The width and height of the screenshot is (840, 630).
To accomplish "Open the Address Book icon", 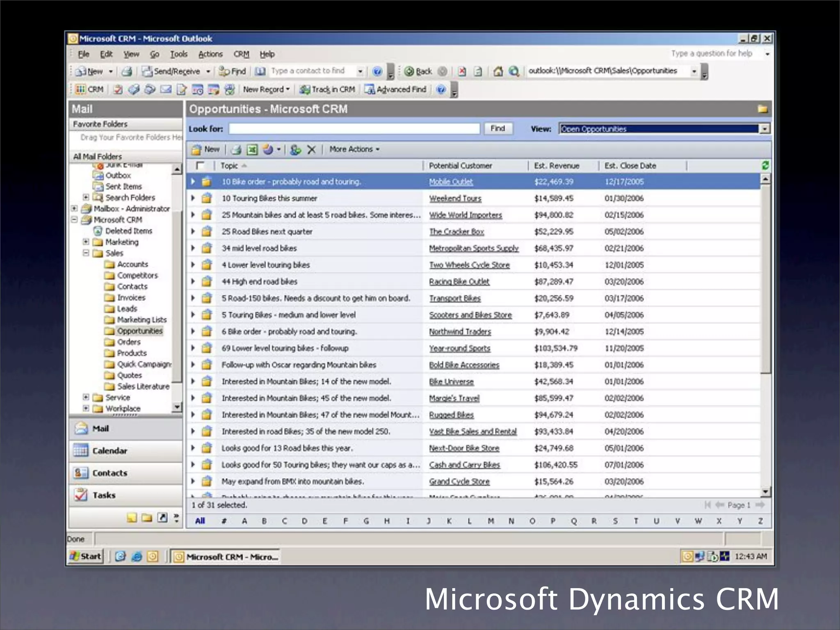I will pyautogui.click(x=260, y=71).
